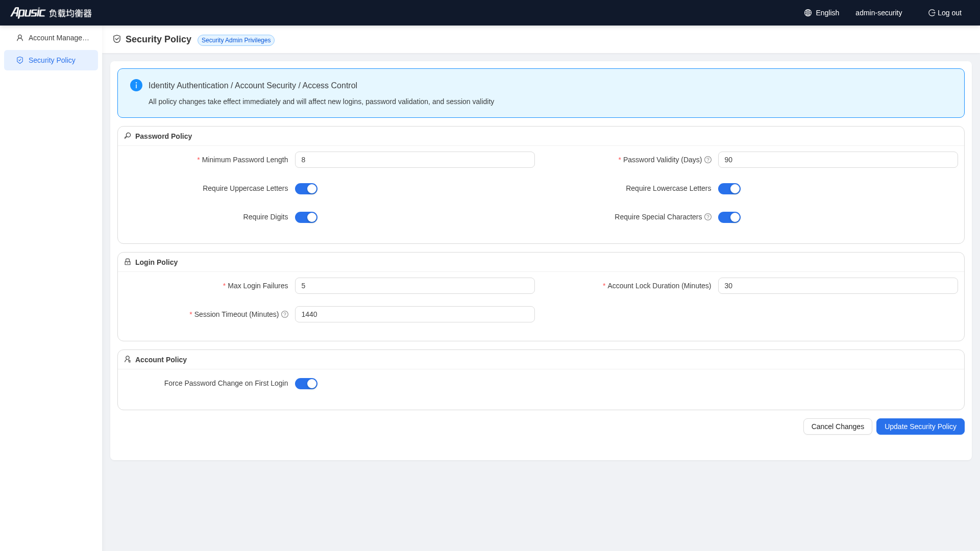Disable the Require Digits switch
The width and height of the screenshot is (980, 551).
pos(306,217)
